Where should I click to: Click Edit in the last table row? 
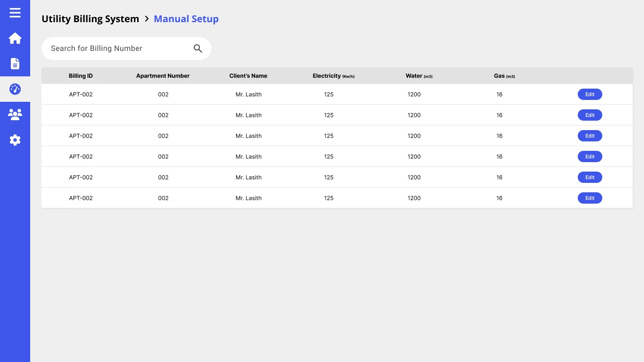(x=590, y=198)
